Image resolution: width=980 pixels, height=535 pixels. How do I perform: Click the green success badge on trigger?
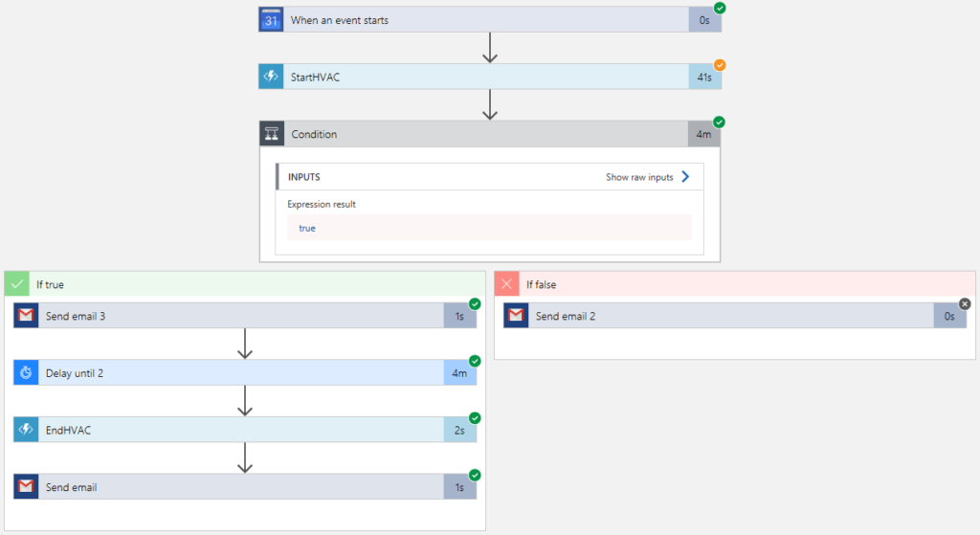(x=720, y=8)
